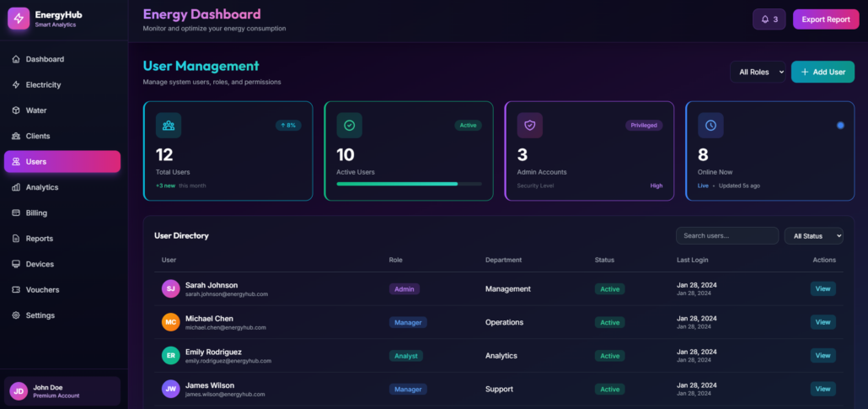Open the All Status filter dropdown
Image resolution: width=868 pixels, height=409 pixels.
click(813, 236)
